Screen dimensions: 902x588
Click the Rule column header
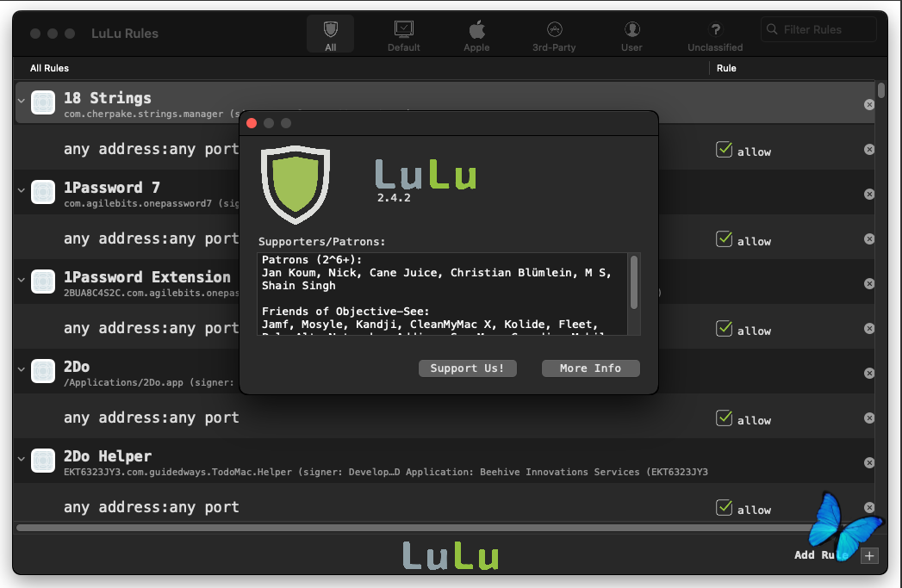tap(726, 68)
